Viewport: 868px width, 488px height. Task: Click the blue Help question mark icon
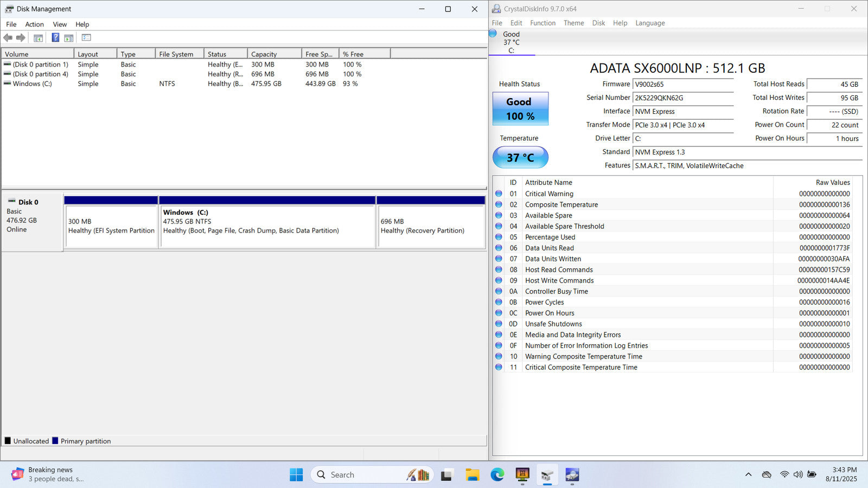point(55,38)
